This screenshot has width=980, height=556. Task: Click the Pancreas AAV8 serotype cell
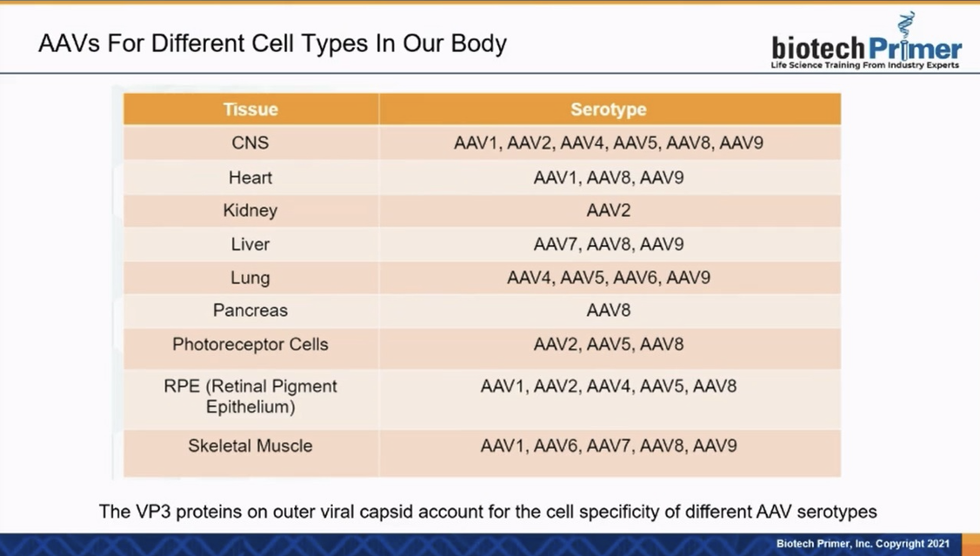point(610,311)
